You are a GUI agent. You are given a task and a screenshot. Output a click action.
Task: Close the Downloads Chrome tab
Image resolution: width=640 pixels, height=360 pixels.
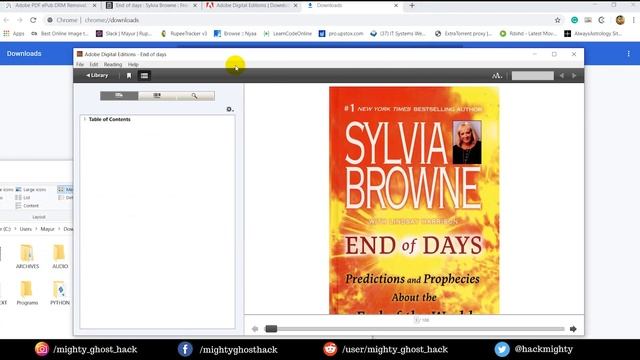point(396,5)
